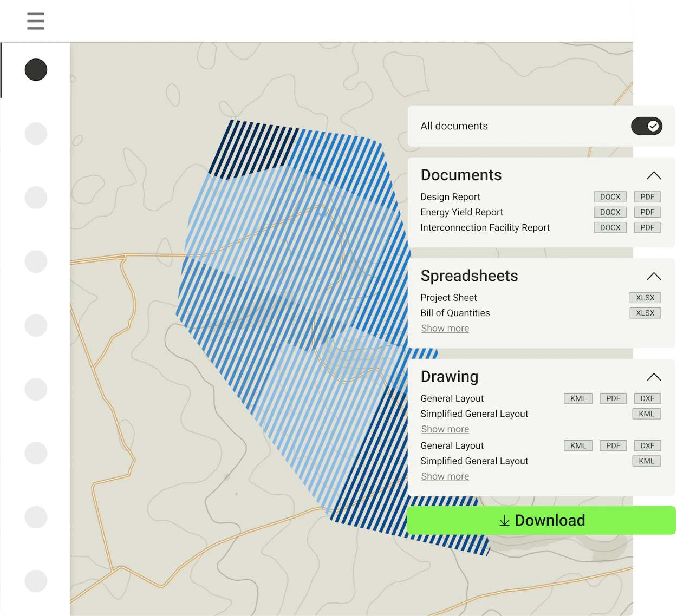Image resolution: width=677 pixels, height=616 pixels.
Task: Toggle the All documents switch
Action: point(646,126)
